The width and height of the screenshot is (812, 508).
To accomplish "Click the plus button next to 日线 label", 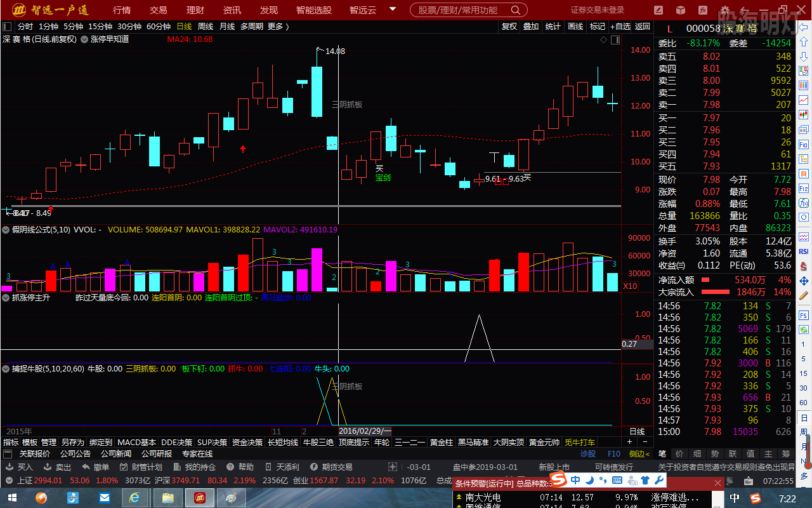I will coord(630,442).
